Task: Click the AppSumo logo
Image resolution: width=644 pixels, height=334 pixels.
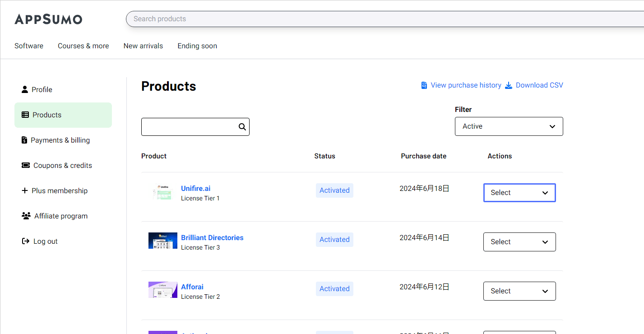Action: tap(48, 19)
